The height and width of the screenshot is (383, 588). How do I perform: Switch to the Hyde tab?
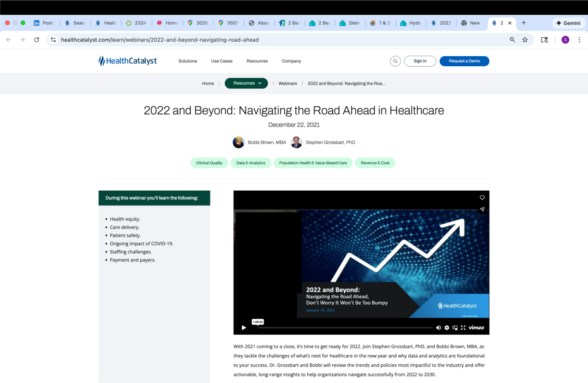point(411,23)
